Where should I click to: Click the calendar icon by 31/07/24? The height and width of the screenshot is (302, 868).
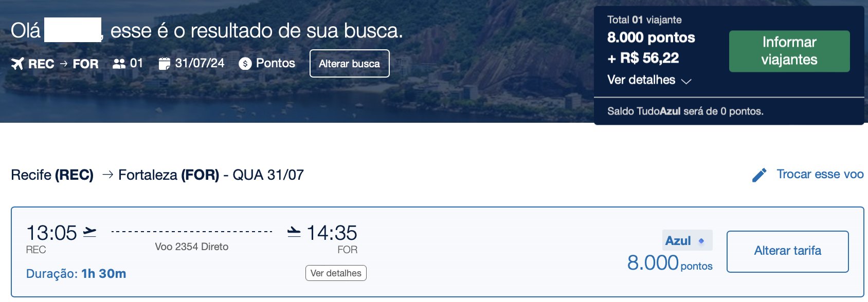164,64
